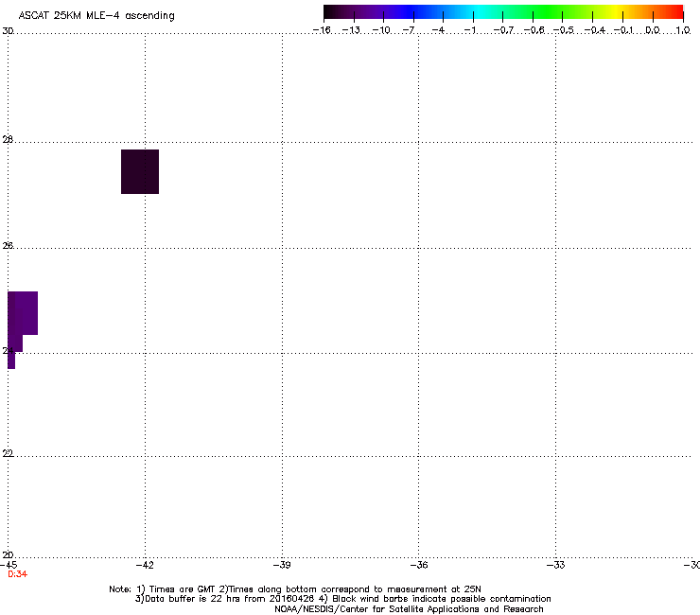Click the colorbar label -1
Viewport: 700px width, 615px height.
(x=469, y=30)
